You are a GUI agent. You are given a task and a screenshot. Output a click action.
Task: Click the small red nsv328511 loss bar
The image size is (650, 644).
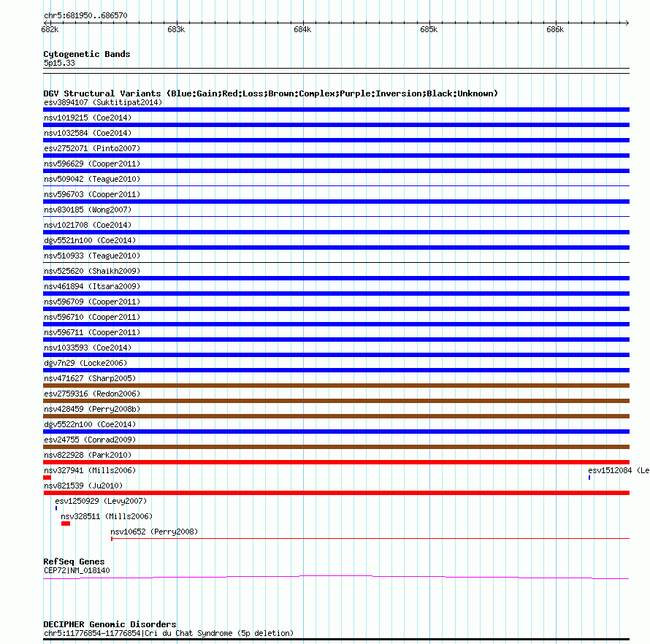pos(66,524)
